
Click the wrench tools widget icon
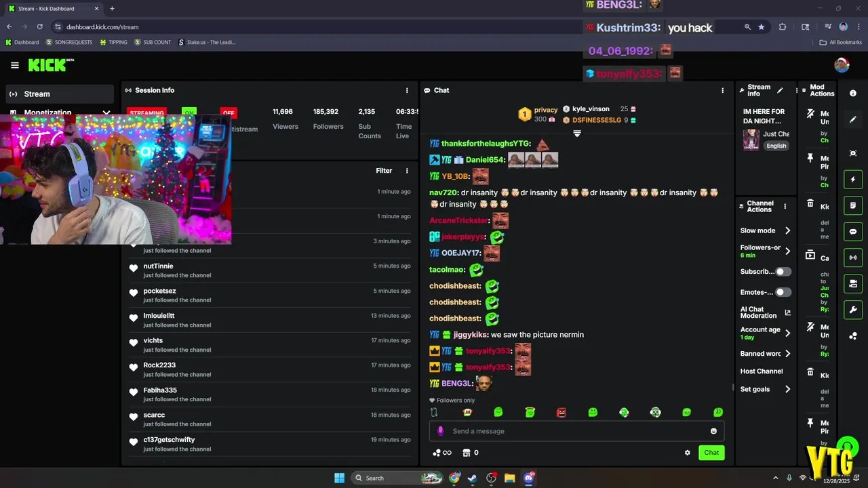click(x=853, y=310)
